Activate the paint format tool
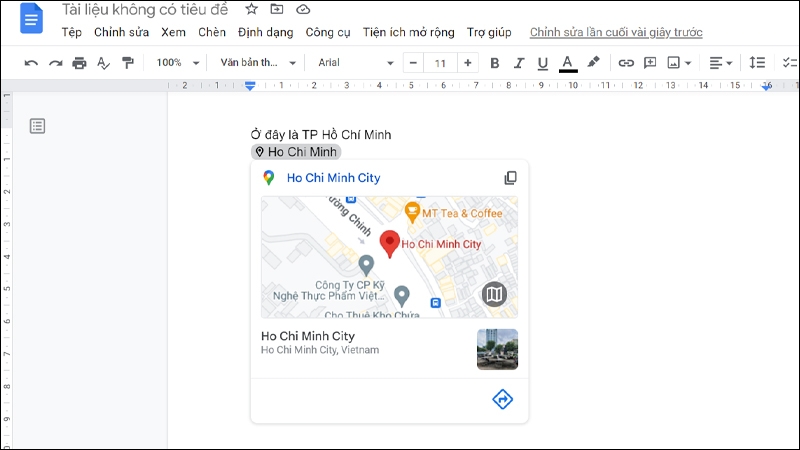Screen dimensions: 800x450 pos(128,63)
